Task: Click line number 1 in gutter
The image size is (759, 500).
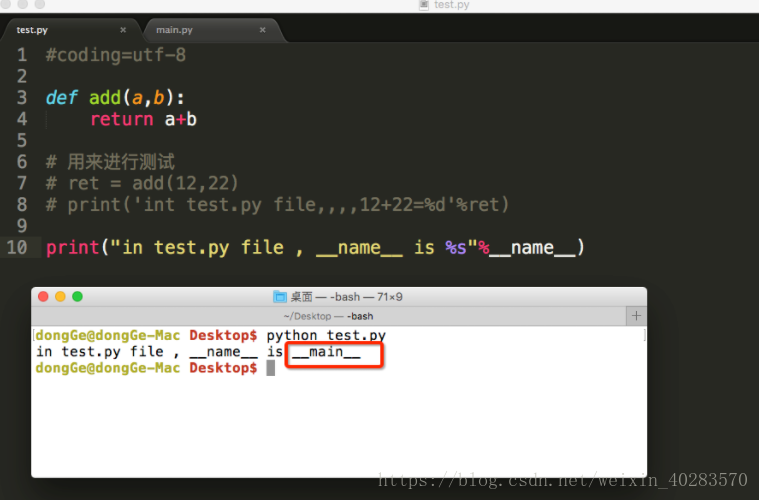Action: pyautogui.click(x=22, y=55)
